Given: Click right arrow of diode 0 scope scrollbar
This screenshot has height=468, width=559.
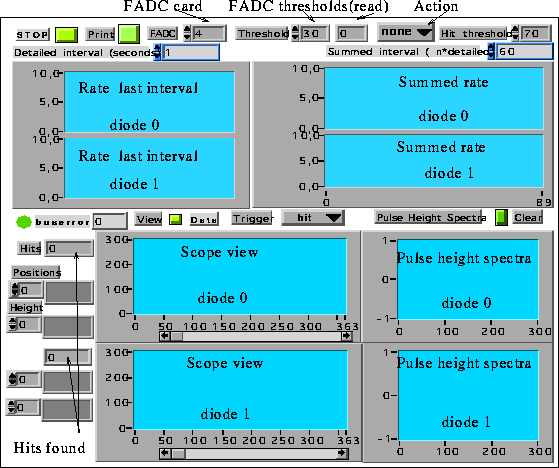Looking at the screenshot, I should (346, 336).
